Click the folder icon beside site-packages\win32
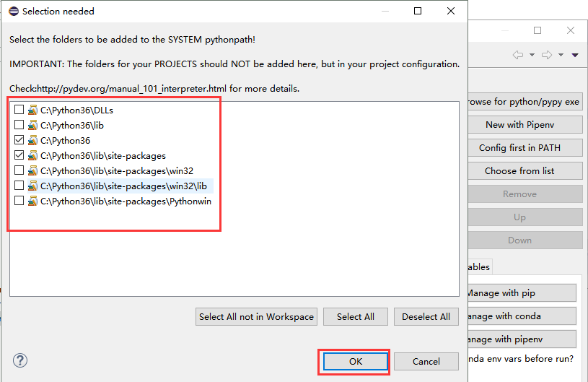 [32, 170]
